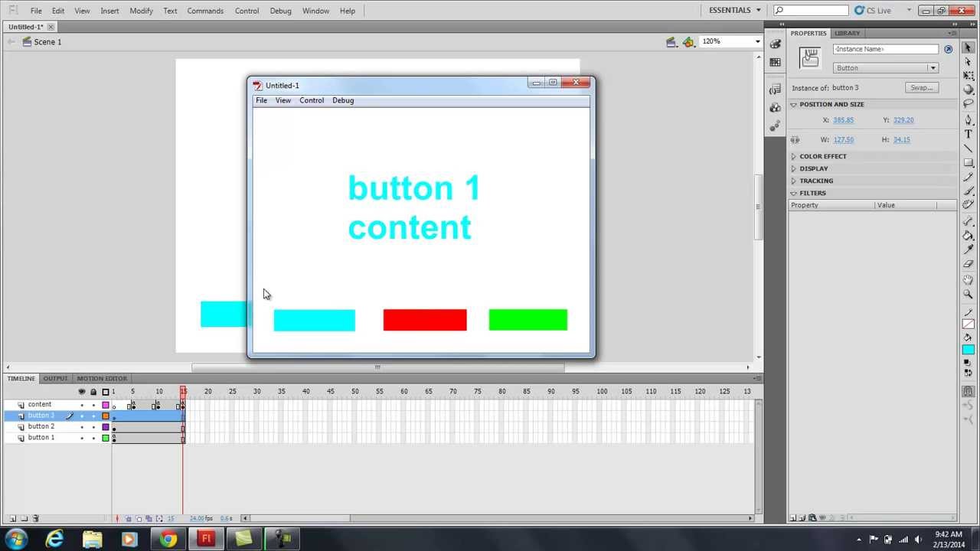Open the Commands menu
The width and height of the screenshot is (980, 551).
coord(205,11)
